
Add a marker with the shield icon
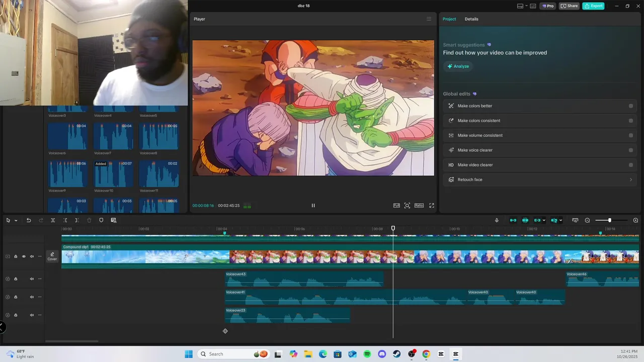pos(101,220)
